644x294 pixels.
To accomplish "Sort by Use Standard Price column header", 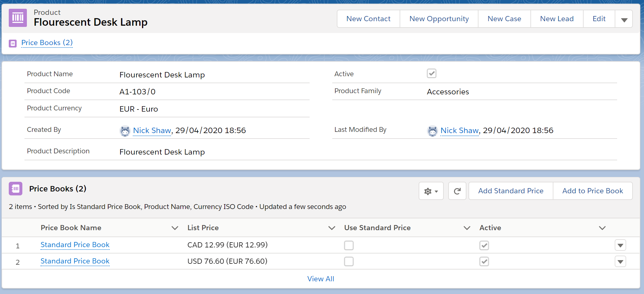I will pos(377,228).
